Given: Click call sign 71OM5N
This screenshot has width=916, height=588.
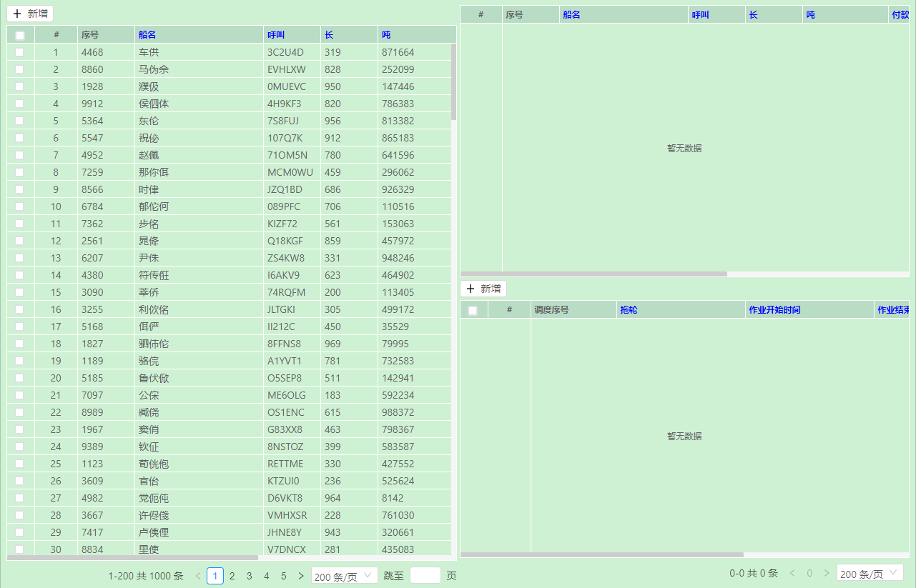Looking at the screenshot, I should [287, 155].
